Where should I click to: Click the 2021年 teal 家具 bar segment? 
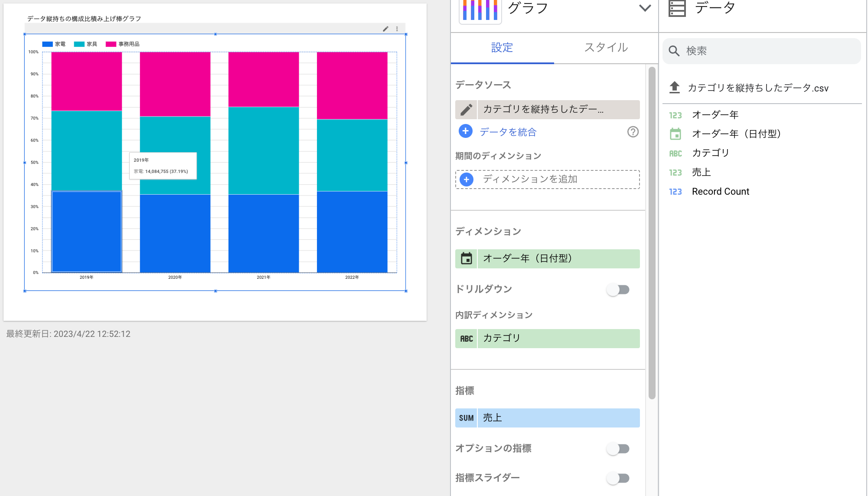[x=264, y=150]
